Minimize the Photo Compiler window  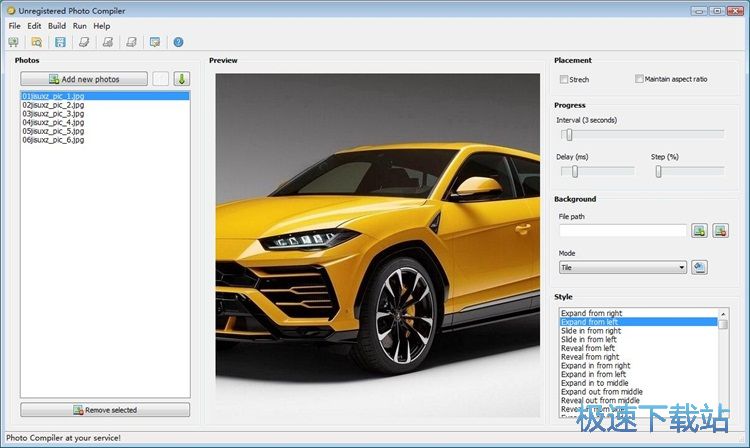point(699,11)
